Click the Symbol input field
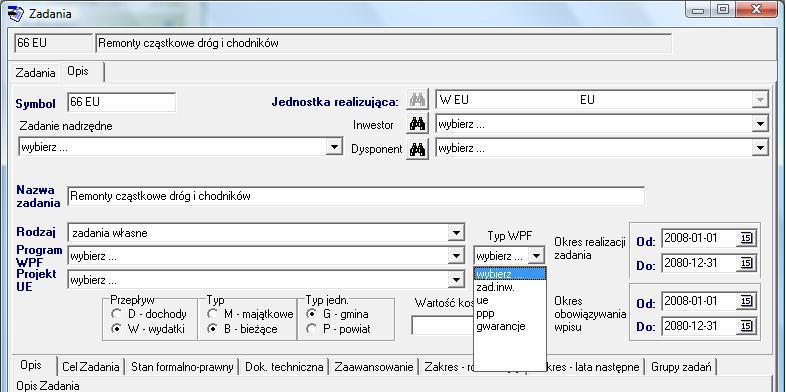The height and width of the screenshot is (392, 786). coord(122,102)
